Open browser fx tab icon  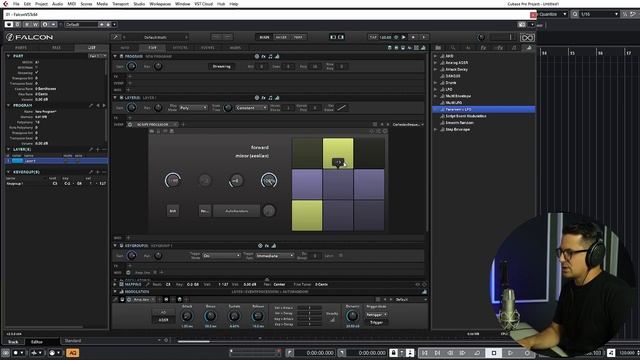tap(483, 48)
